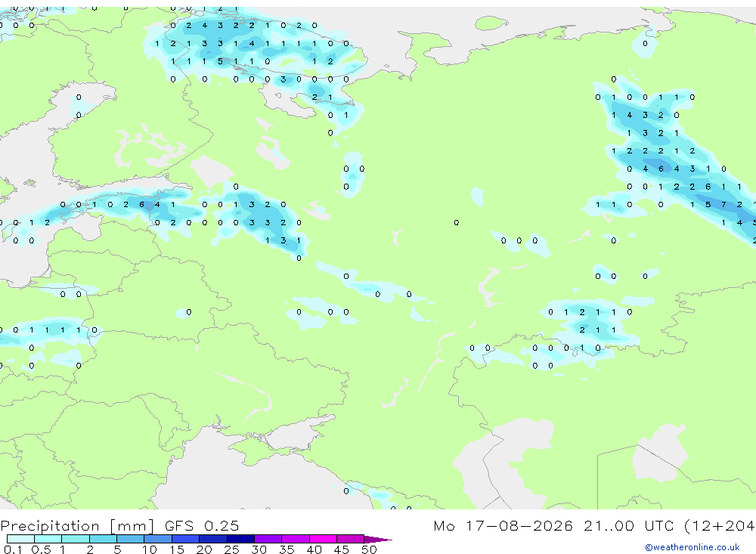Select the 1–2 mm legend color swatch
This screenshot has height=554, width=756.
[x=76, y=539]
